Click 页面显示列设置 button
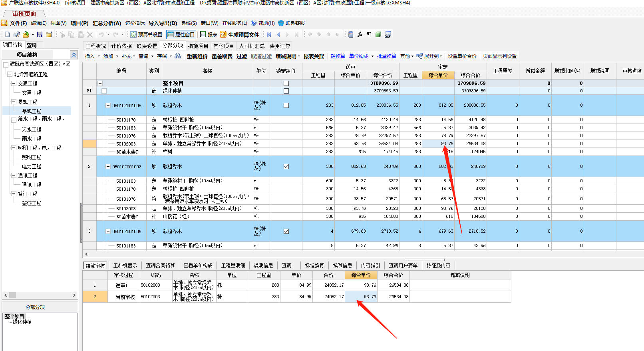The image size is (644, 351). [500, 56]
